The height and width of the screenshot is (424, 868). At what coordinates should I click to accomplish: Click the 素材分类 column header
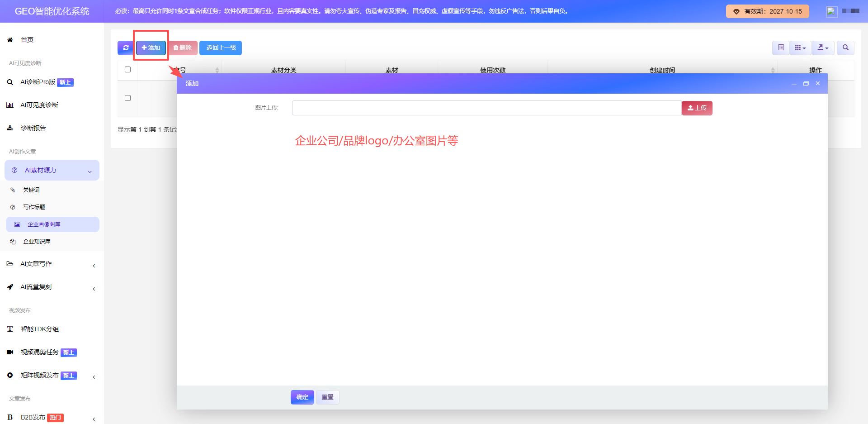point(284,70)
